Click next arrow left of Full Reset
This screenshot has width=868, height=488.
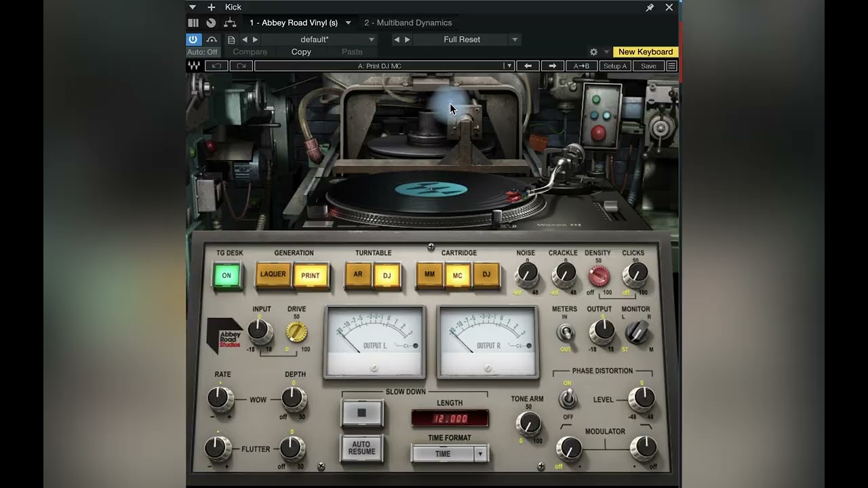(x=408, y=39)
